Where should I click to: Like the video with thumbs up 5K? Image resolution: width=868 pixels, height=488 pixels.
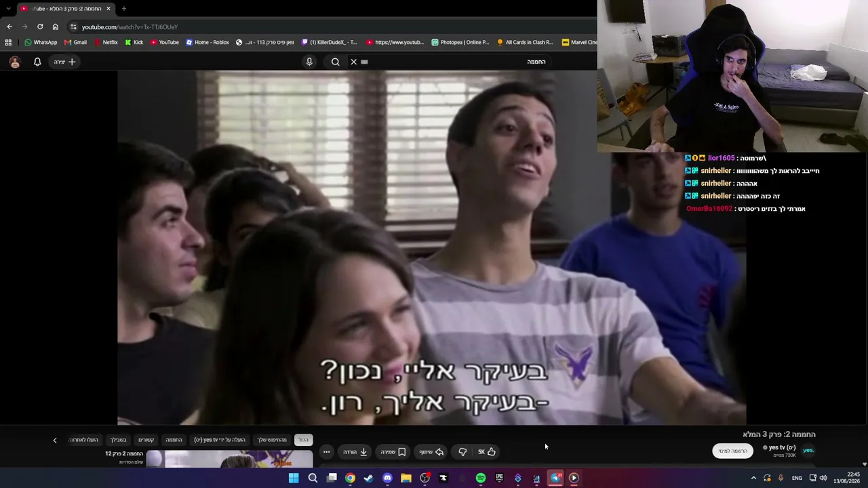(486, 452)
